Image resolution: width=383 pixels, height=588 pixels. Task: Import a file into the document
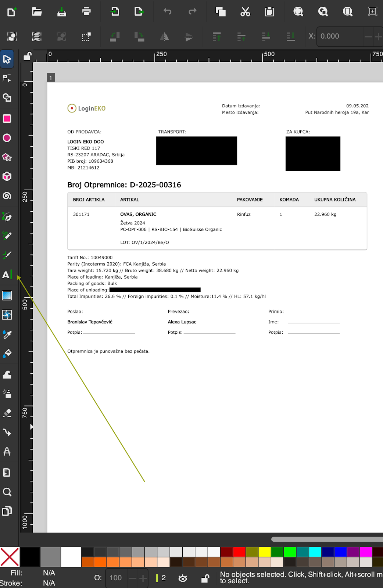pyautogui.click(x=115, y=12)
